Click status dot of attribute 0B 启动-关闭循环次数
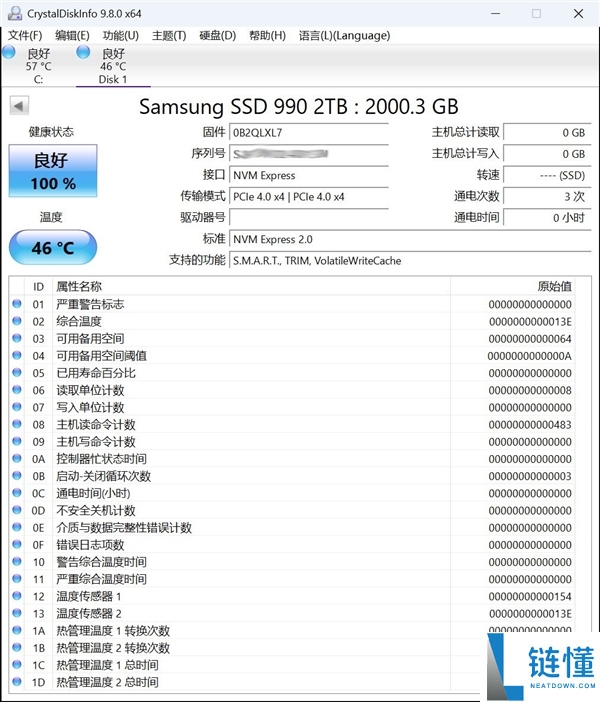The width and height of the screenshot is (600, 702). click(17, 475)
